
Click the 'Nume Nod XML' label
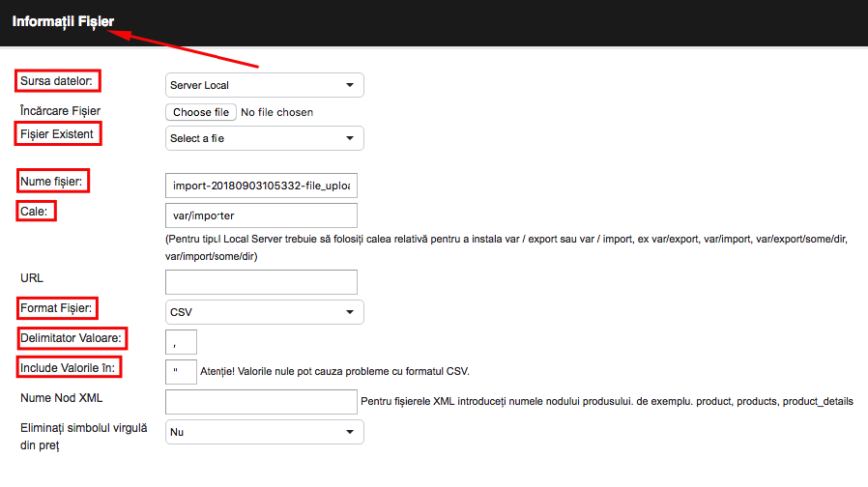[62, 398]
